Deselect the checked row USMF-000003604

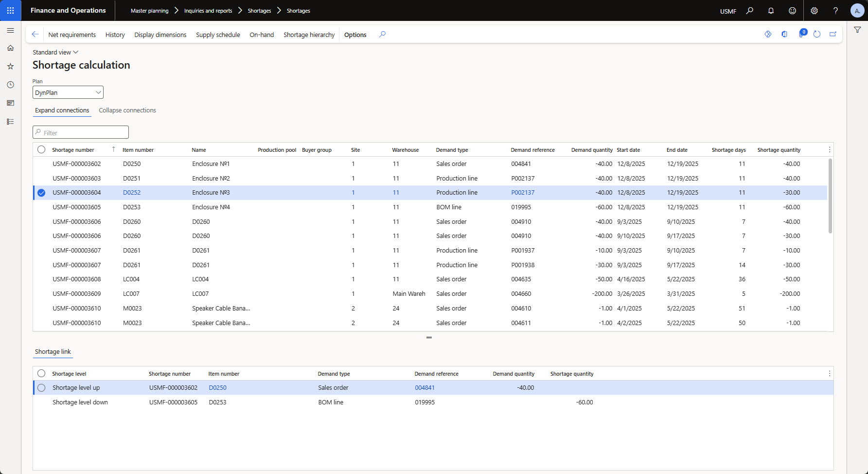pyautogui.click(x=41, y=193)
